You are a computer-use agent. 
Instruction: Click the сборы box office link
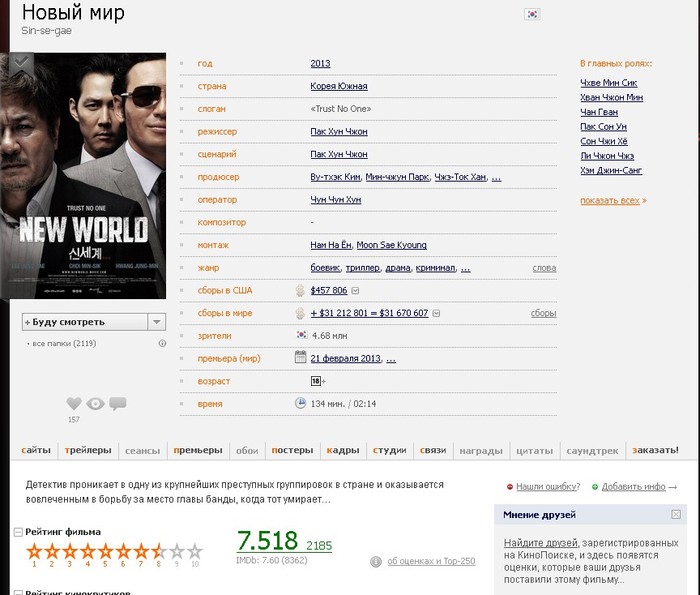tap(543, 313)
